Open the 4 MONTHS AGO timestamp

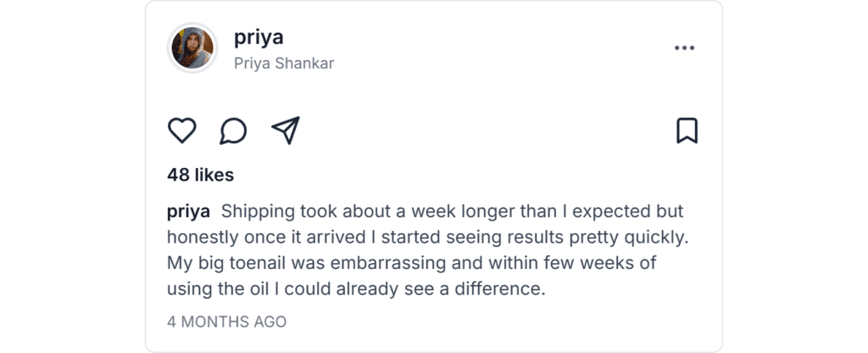pyautogui.click(x=227, y=322)
